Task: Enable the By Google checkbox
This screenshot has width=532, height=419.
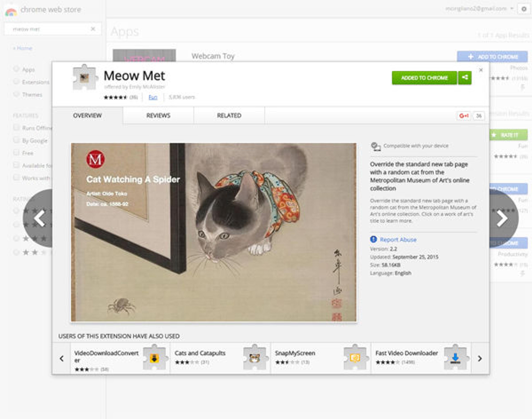Action: click(16, 140)
